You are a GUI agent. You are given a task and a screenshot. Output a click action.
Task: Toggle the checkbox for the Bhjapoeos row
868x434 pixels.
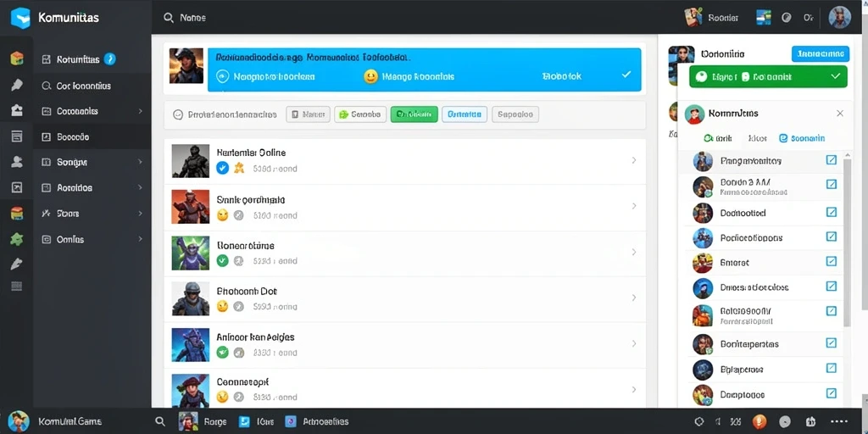coord(831,368)
